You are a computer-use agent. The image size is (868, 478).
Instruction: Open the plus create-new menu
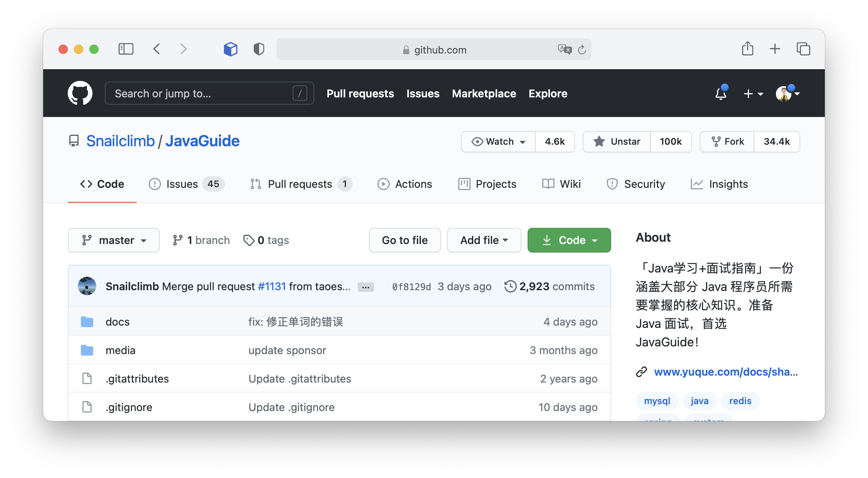pos(753,94)
